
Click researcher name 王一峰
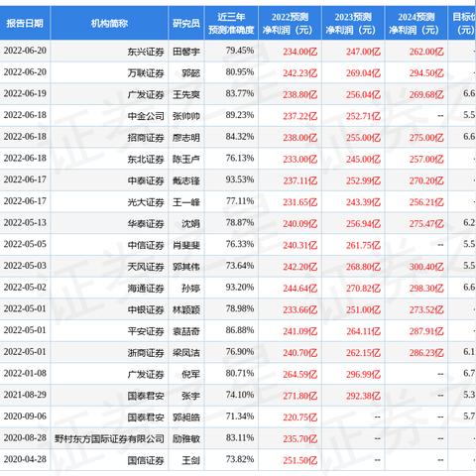[x=186, y=202]
